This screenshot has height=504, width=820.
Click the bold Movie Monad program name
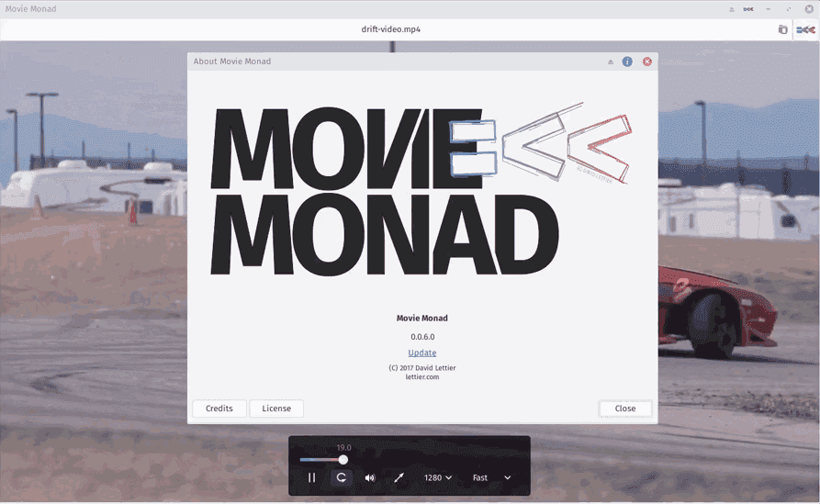(x=422, y=318)
